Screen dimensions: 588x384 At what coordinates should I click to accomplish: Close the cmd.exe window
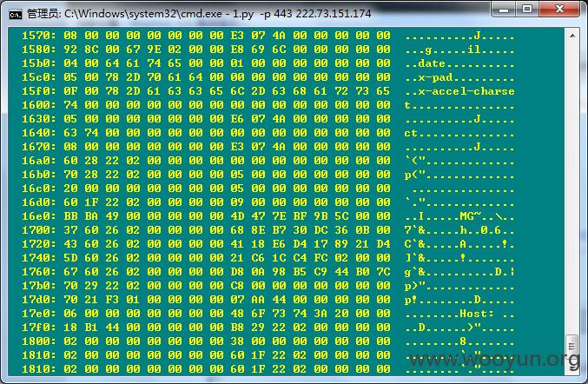tap(559, 9)
